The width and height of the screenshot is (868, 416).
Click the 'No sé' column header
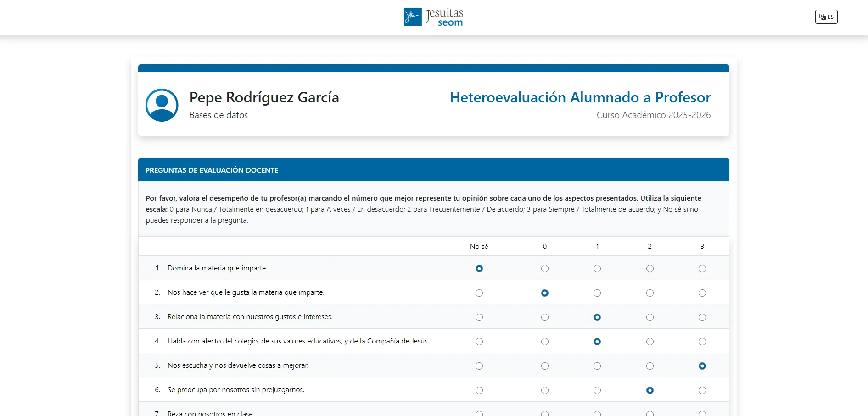(x=479, y=247)
